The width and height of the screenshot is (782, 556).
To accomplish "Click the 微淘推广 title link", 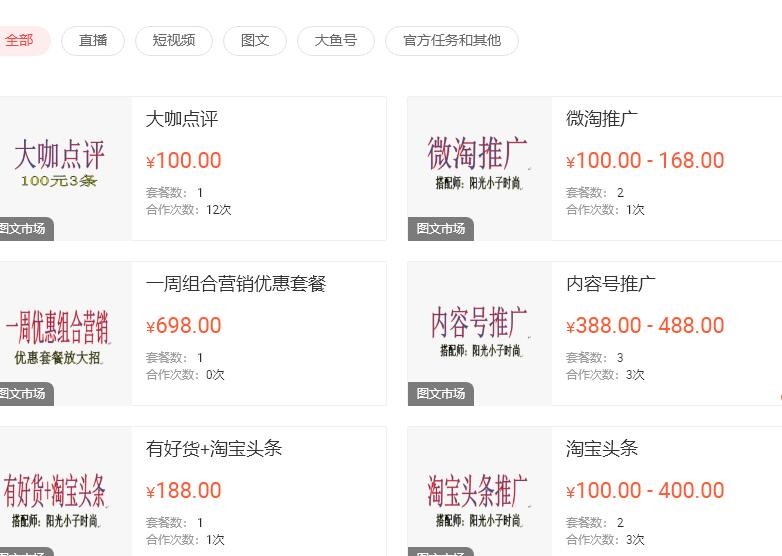I will coord(602,119).
